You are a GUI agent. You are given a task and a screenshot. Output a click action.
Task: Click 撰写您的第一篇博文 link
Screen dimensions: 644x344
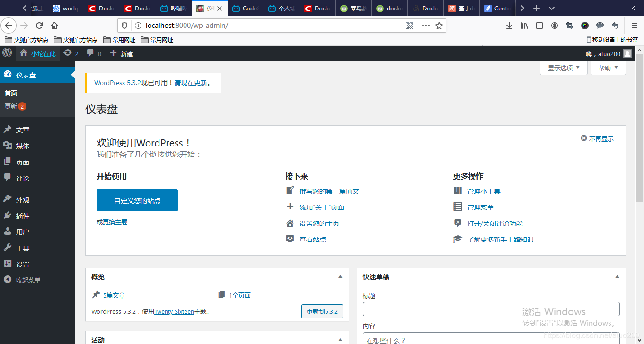(329, 191)
